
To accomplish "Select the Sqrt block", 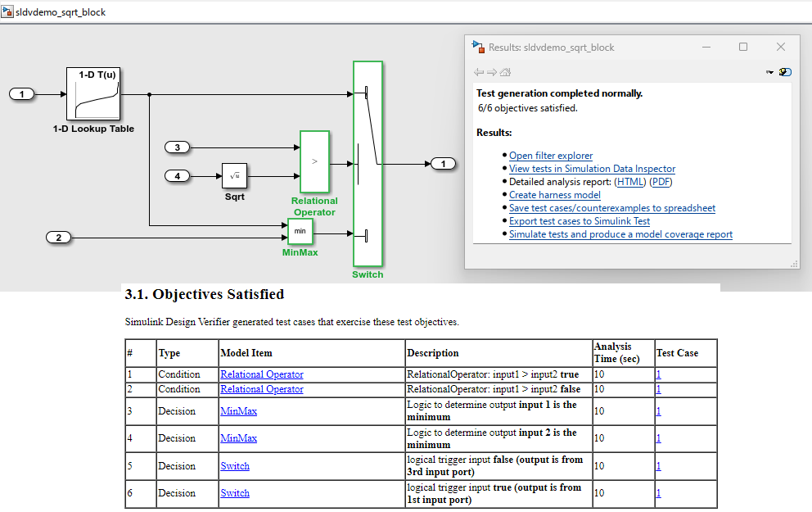I will coord(235,175).
